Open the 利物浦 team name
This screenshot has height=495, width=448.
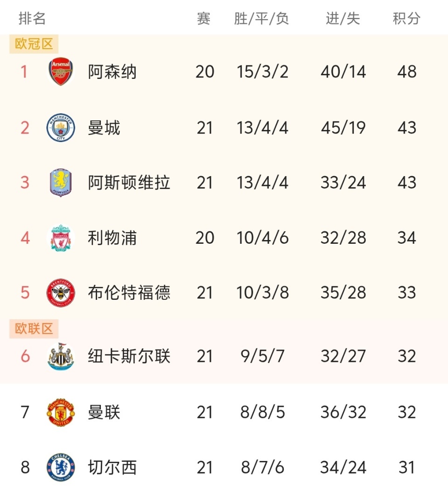click(x=112, y=238)
